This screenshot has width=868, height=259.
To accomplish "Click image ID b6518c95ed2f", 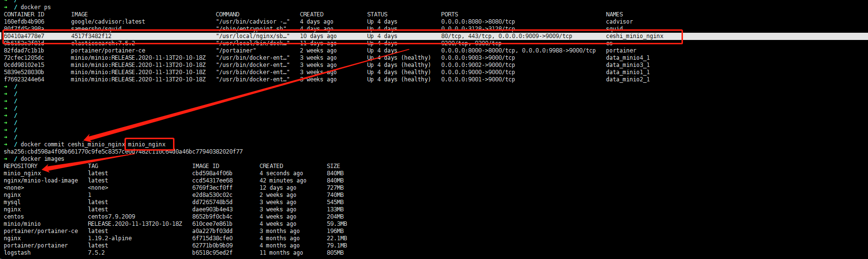I will coord(212,253).
